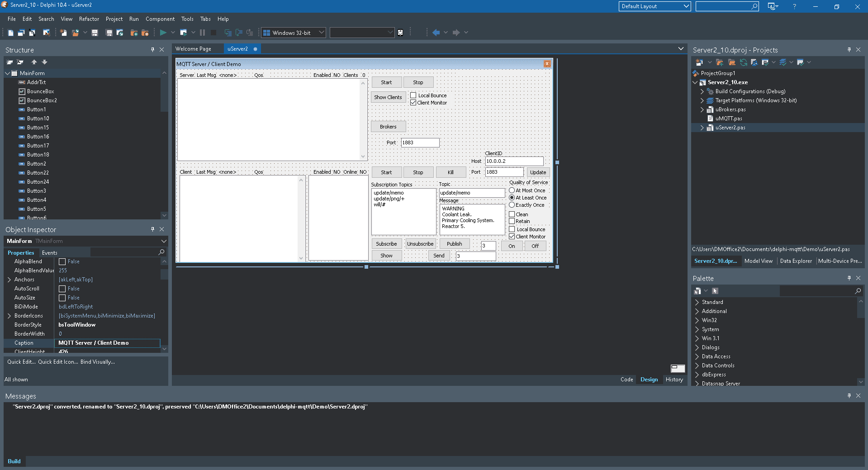Click Build configuration activate icon in Projects
The image size is (868, 470).
(765, 62)
